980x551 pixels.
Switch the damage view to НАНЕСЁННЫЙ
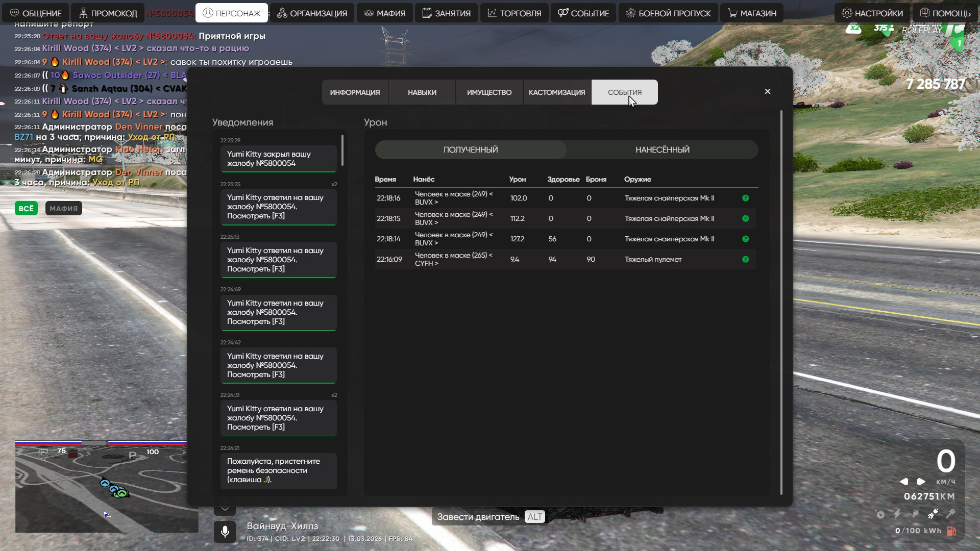click(662, 149)
